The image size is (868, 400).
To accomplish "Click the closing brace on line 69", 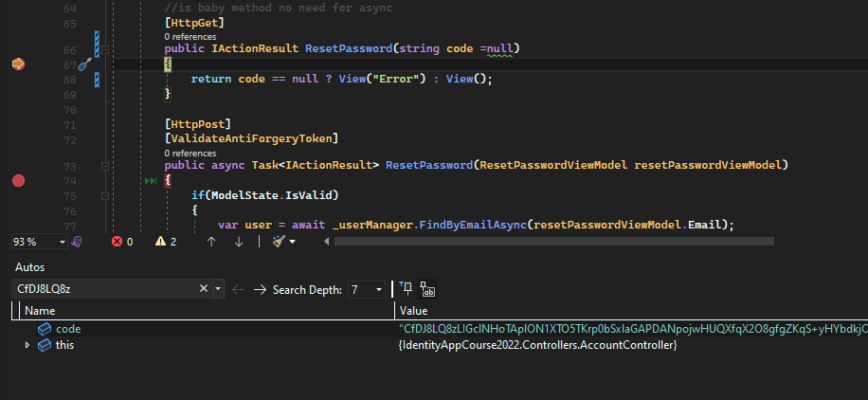I will coord(168,94).
